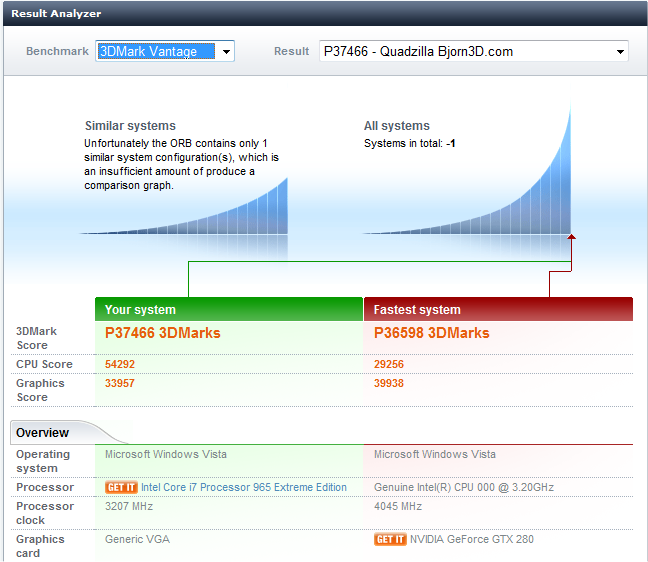
Task: Click the Fastest system red header
Action: coord(498,310)
